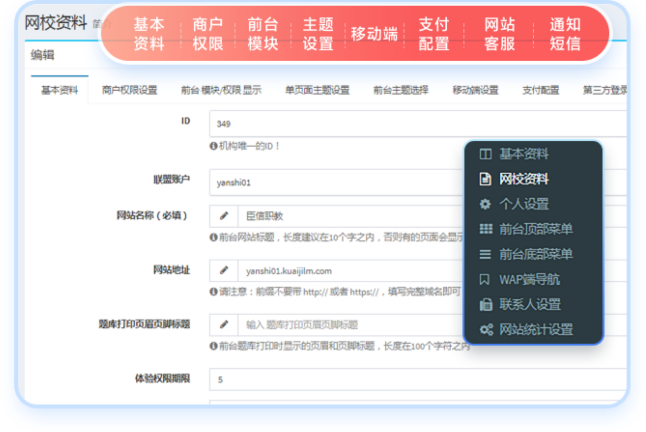Click the 联盟账户 field with yanshi01
This screenshot has height=432, width=646.
pos(336,182)
